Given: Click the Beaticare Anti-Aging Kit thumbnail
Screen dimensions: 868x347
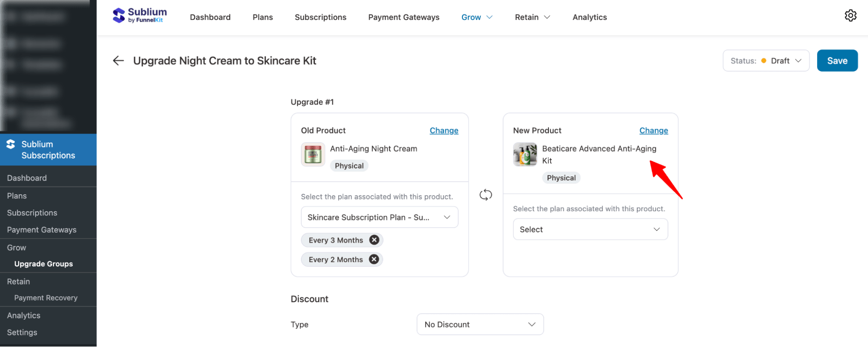Looking at the screenshot, I should coord(525,154).
